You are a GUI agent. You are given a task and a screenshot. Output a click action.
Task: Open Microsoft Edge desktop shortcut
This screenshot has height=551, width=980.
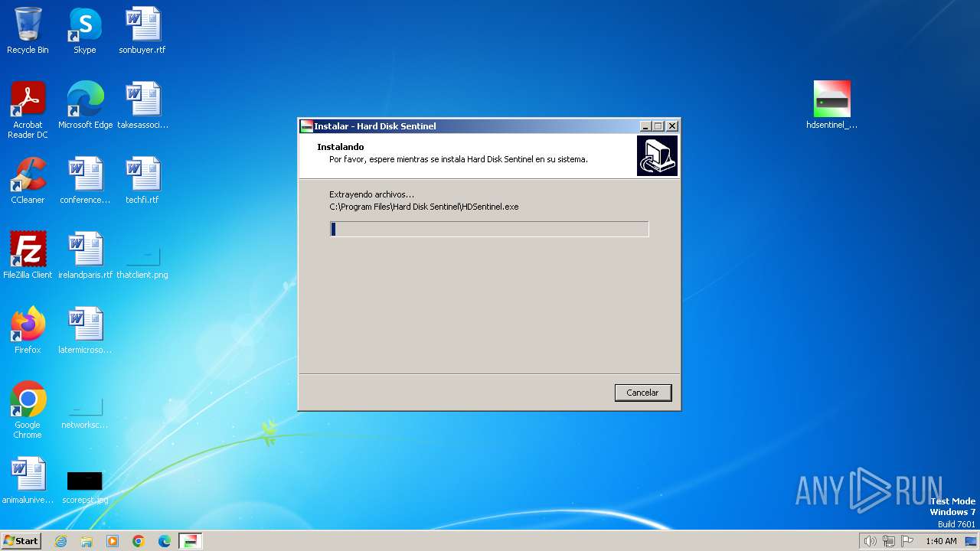point(85,106)
